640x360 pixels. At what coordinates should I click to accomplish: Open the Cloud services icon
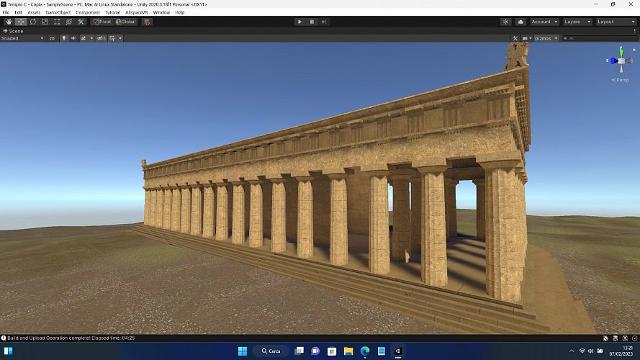520,22
